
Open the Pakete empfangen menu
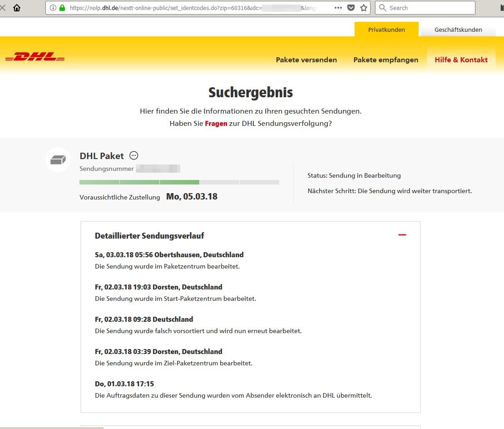(385, 60)
